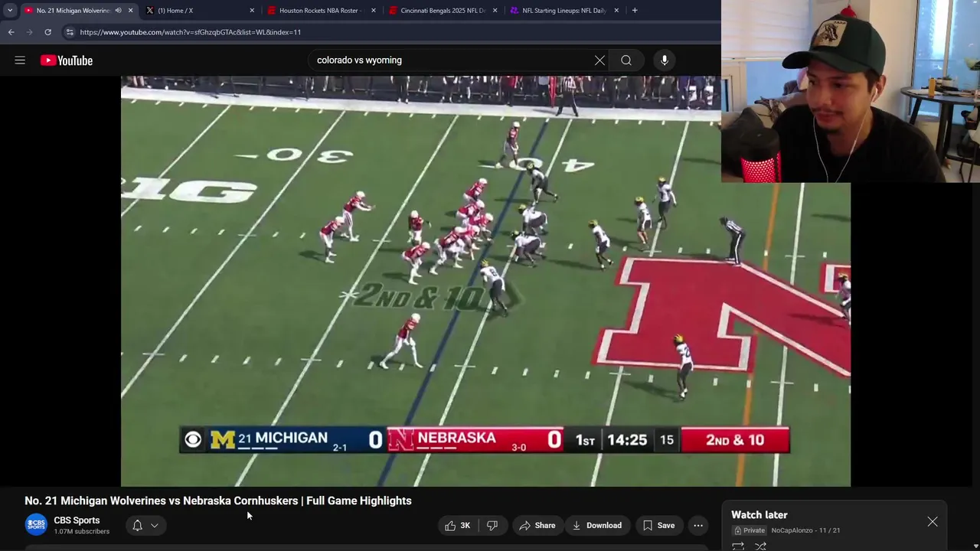The image size is (980, 551).
Task: Close the Cincinnati Bengals tab
Action: (x=495, y=11)
